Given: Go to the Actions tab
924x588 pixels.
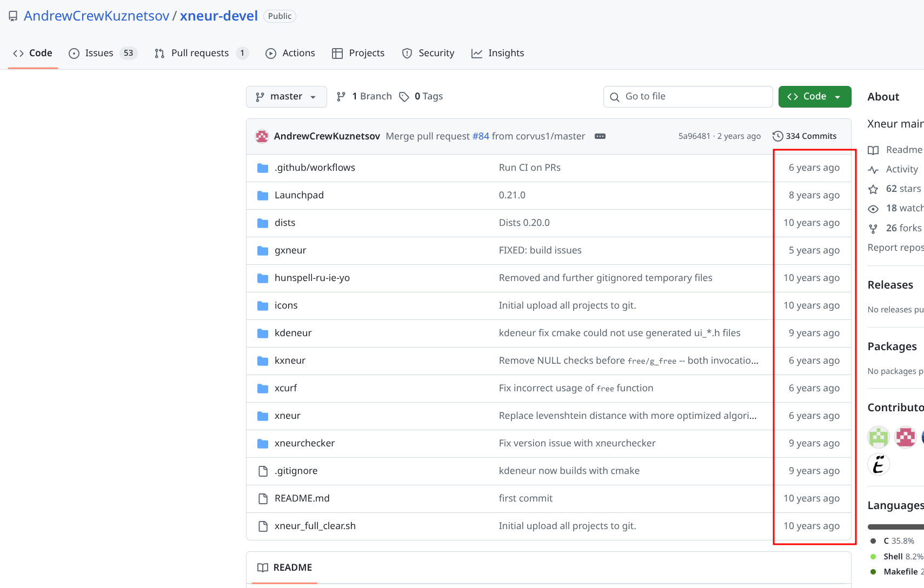Looking at the screenshot, I should [x=290, y=53].
